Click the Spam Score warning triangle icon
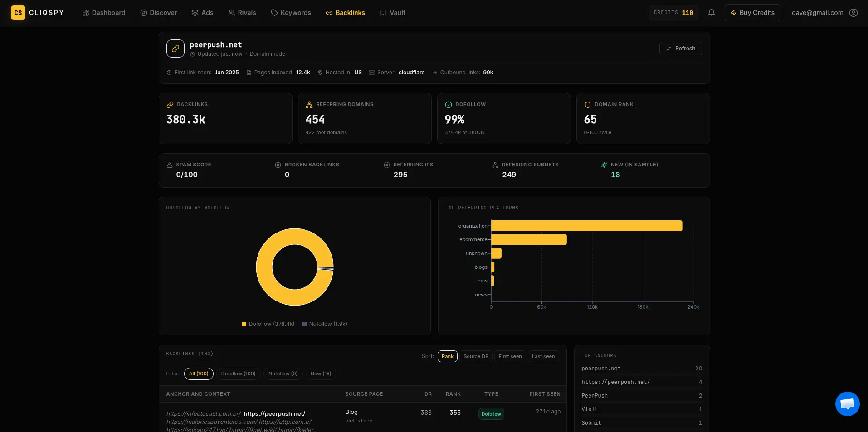Screen dimensions: 868x432 click(x=170, y=165)
